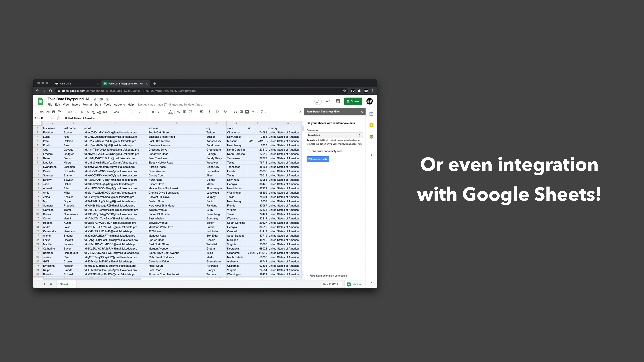Open comment history
Screen dimensions: 644x362
(x=338, y=101)
